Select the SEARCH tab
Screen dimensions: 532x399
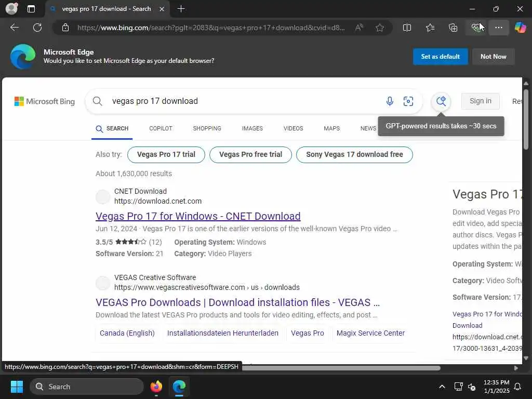(112, 129)
